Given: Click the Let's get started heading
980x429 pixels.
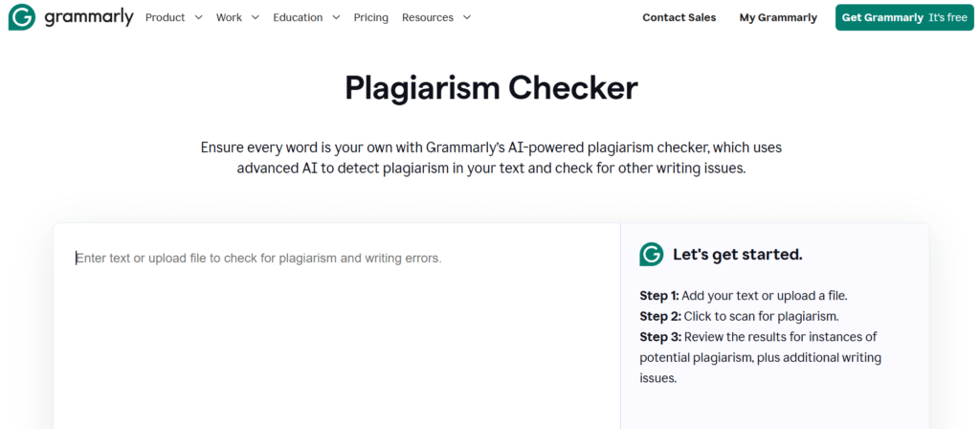Looking at the screenshot, I should point(738,255).
